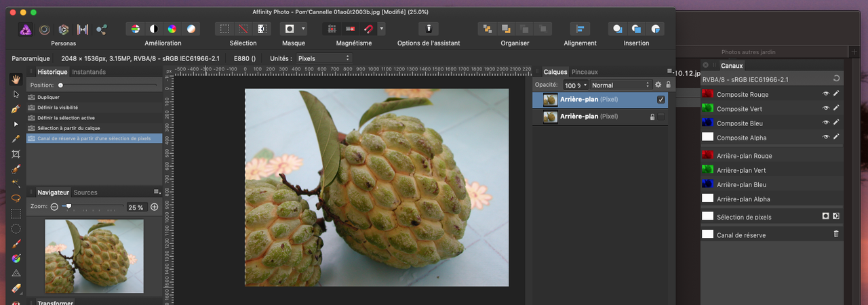Apply Auto Colours enhancement
The width and height of the screenshot is (868, 305).
pyautogui.click(x=172, y=29)
